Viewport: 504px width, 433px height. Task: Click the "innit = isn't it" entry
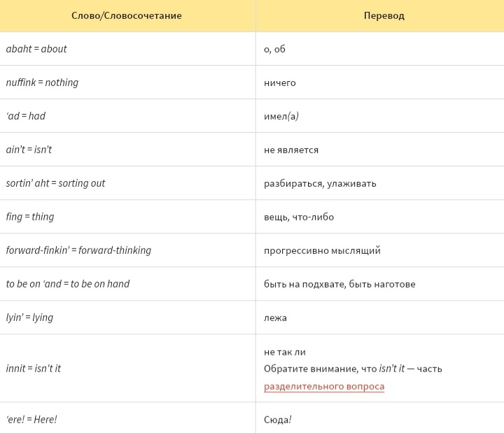(33, 368)
